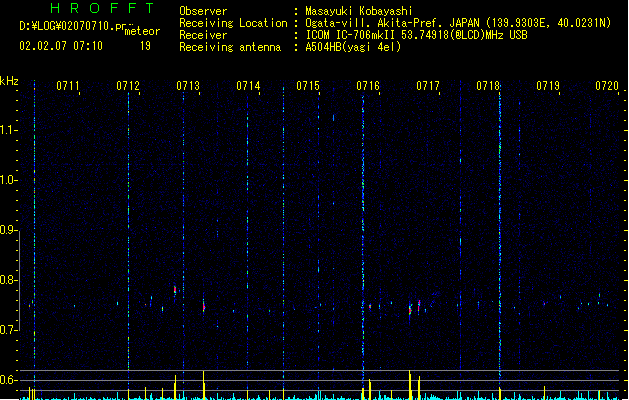Click the 'Receiving antenna' label
Screen dimensions: 629x400
point(230,47)
